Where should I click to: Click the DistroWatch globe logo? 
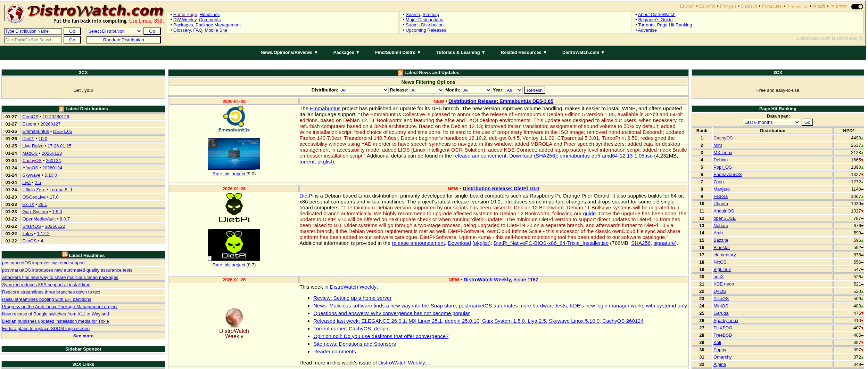pyautogui.click(x=16, y=14)
